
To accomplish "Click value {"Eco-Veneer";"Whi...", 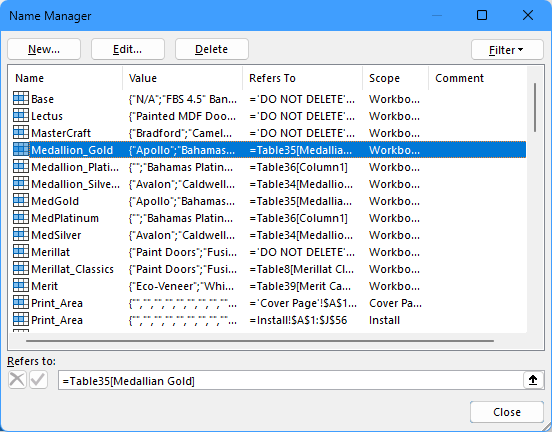I will tap(181, 286).
